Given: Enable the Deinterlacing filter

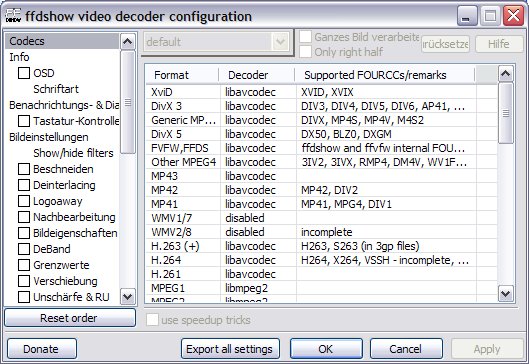Looking at the screenshot, I should pos(24,185).
